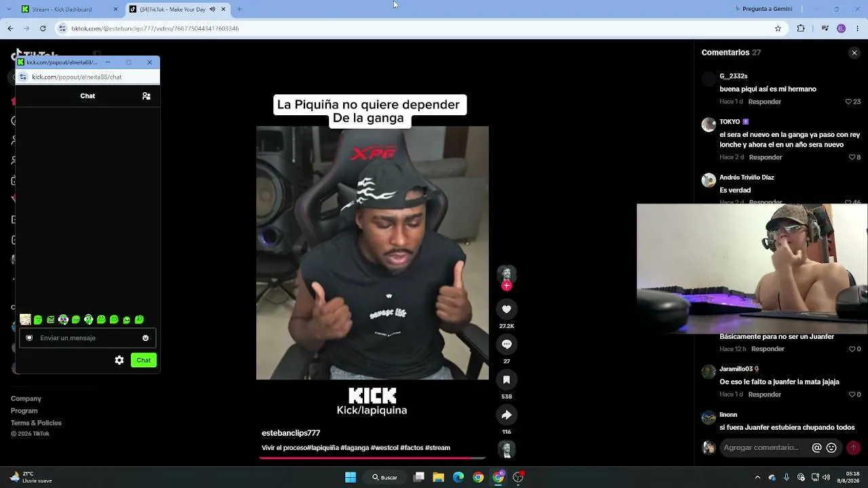Open the Terms & Policies footer section
The image size is (868, 488).
click(x=36, y=423)
